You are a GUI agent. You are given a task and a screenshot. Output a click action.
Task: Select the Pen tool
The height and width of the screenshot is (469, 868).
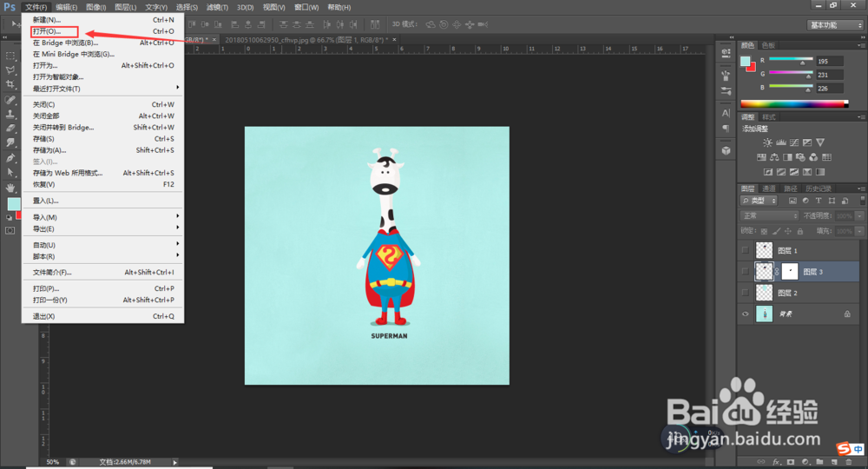10,158
